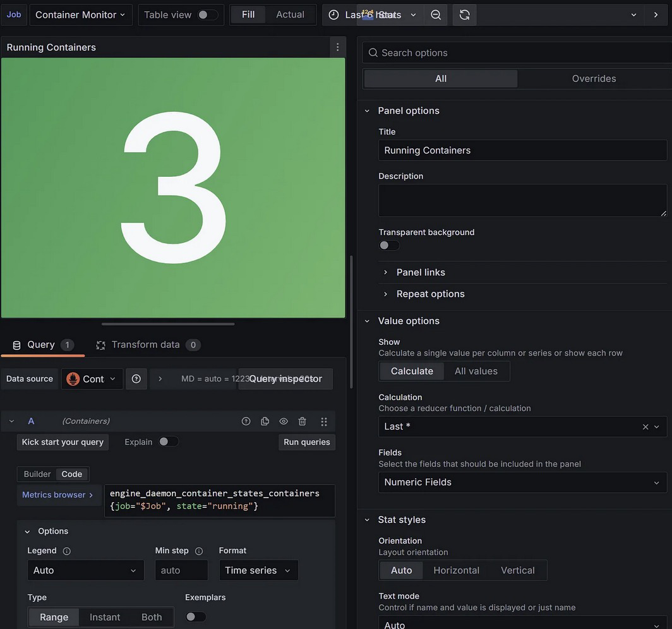Collapse query A row with chevron
Image resolution: width=672 pixels, height=629 pixels.
pyautogui.click(x=11, y=421)
